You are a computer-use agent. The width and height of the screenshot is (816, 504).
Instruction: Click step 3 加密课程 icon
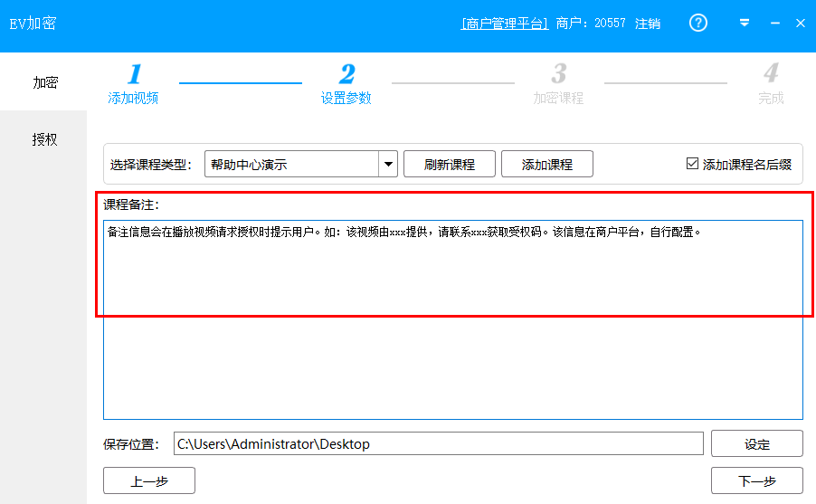tap(559, 74)
